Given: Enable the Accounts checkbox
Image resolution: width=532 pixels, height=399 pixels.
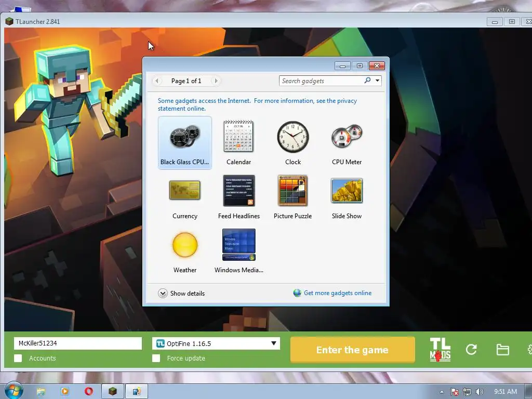Looking at the screenshot, I should coord(18,358).
